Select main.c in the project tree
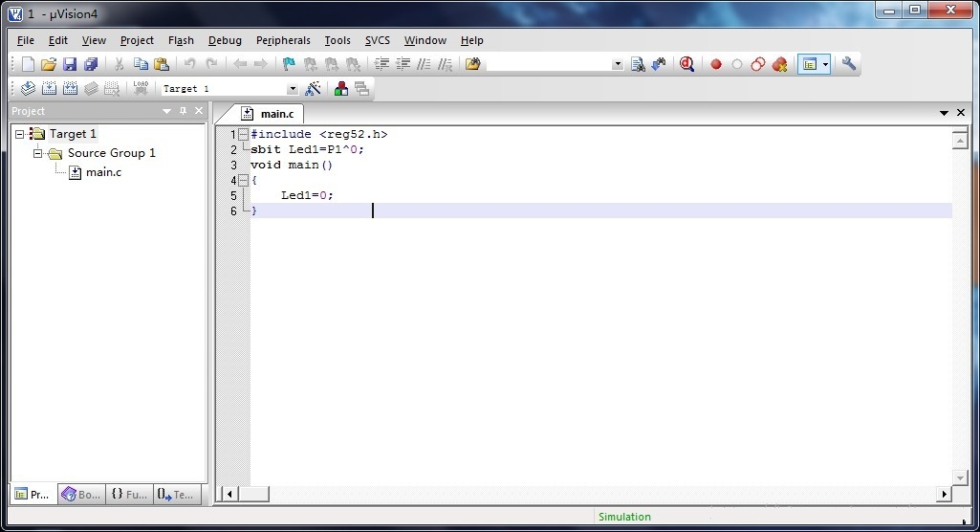 pos(103,172)
